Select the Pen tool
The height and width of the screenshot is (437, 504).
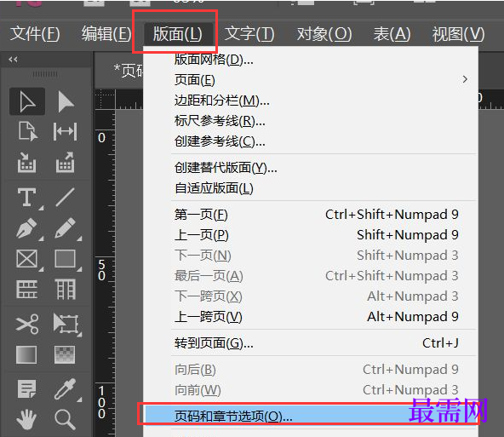[x=27, y=228]
